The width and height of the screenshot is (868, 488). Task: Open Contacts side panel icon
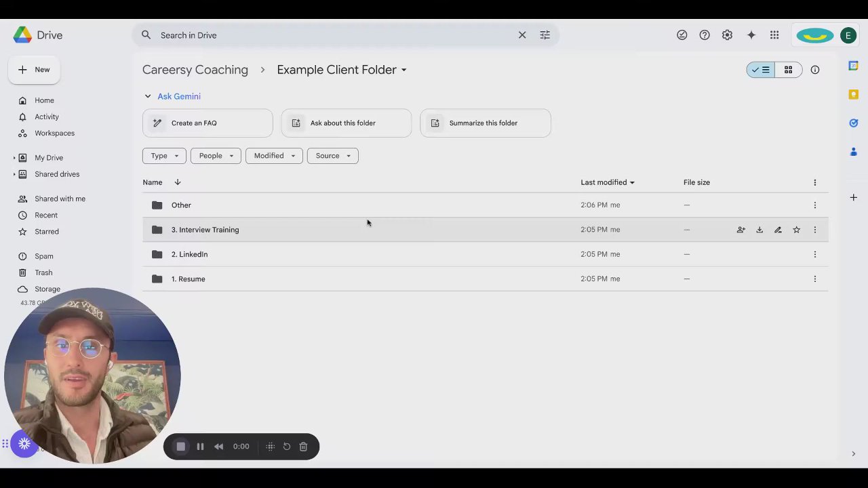pyautogui.click(x=853, y=151)
